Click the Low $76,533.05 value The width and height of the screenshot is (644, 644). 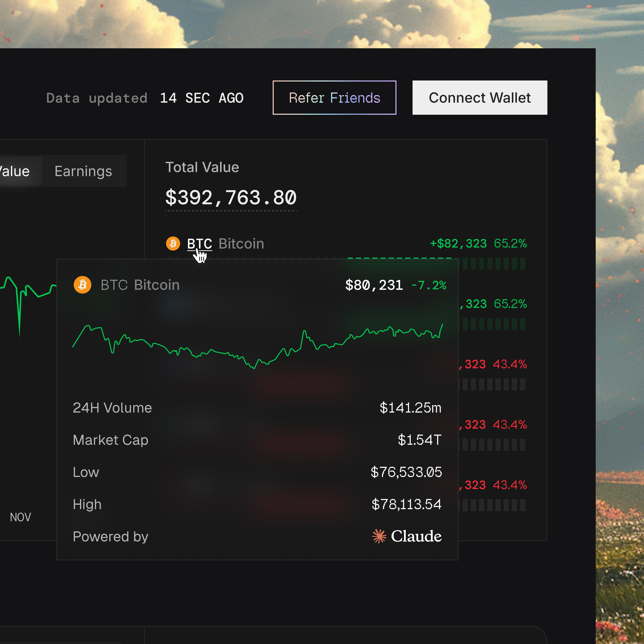point(406,472)
